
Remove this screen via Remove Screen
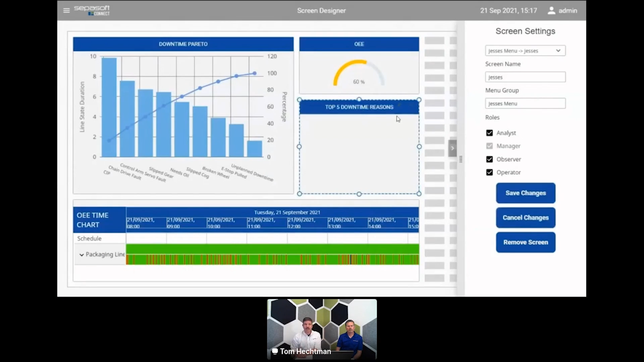pos(525,242)
